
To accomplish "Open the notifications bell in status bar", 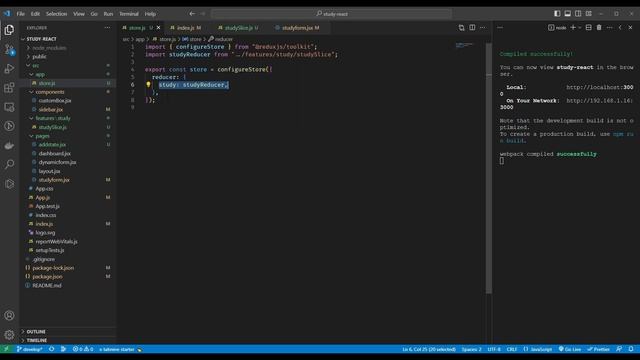I will pyautogui.click(x=631, y=349).
